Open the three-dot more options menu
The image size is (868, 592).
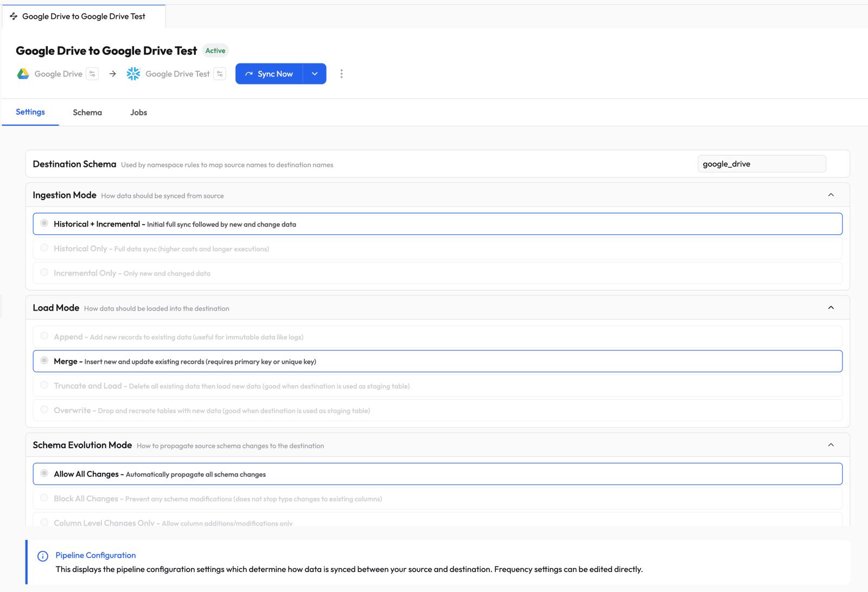pyautogui.click(x=341, y=74)
